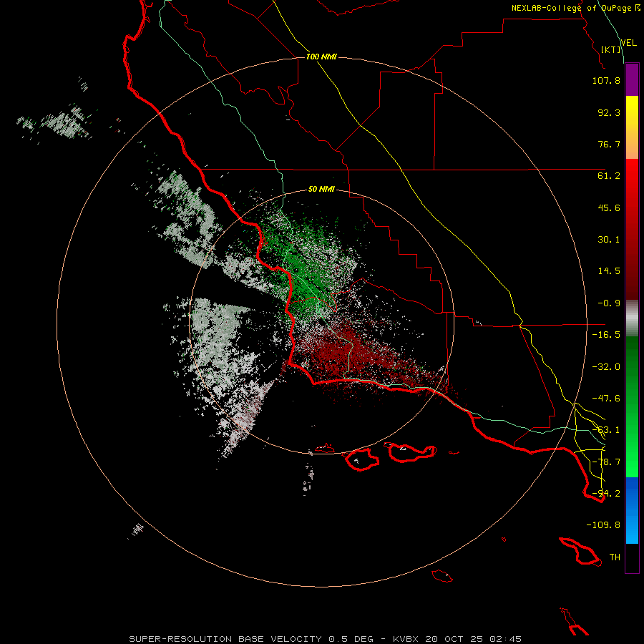Image resolution: width=644 pixels, height=644 pixels.
Task: Click the SUPER-RESOLUTION BASE VELOCITY caption
Action: point(225,639)
